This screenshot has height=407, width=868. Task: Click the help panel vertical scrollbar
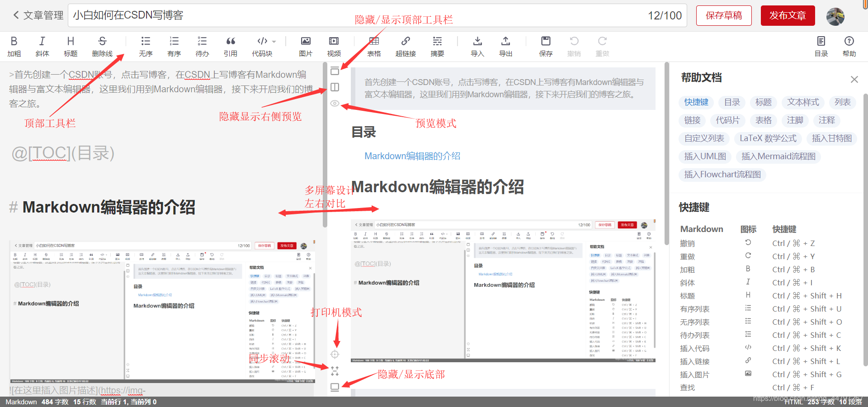(865, 230)
